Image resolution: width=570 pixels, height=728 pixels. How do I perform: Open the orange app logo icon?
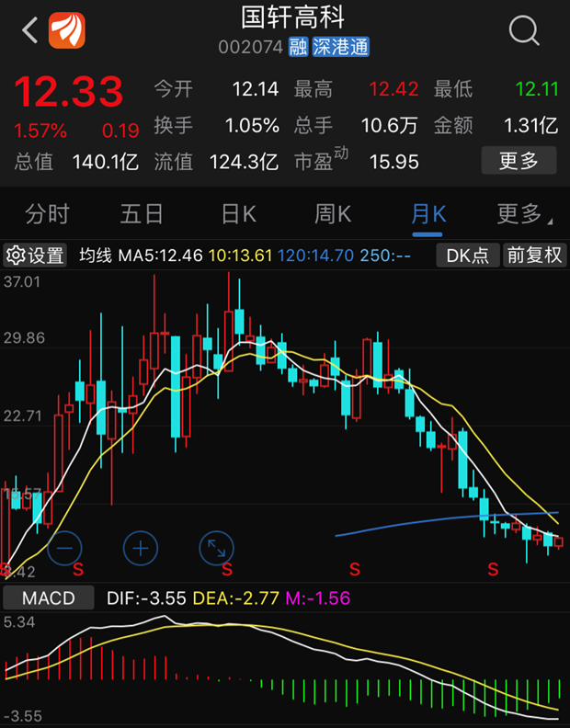pyautogui.click(x=67, y=30)
